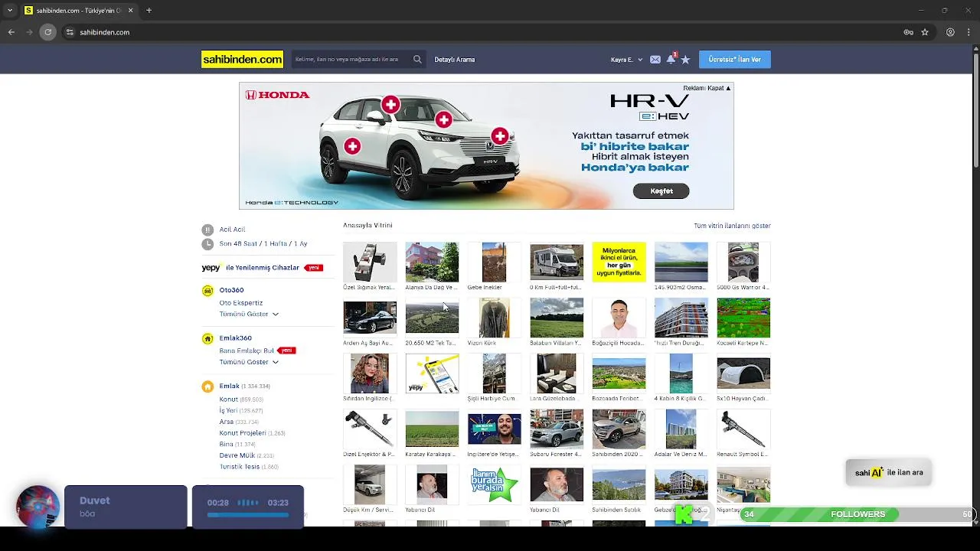Open ile Yenilenmiş Cihazlar link

(262, 268)
